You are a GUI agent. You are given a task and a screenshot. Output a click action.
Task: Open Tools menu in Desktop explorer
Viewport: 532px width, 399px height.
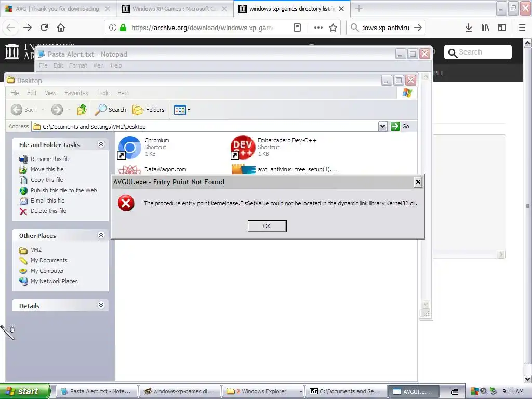(x=103, y=93)
